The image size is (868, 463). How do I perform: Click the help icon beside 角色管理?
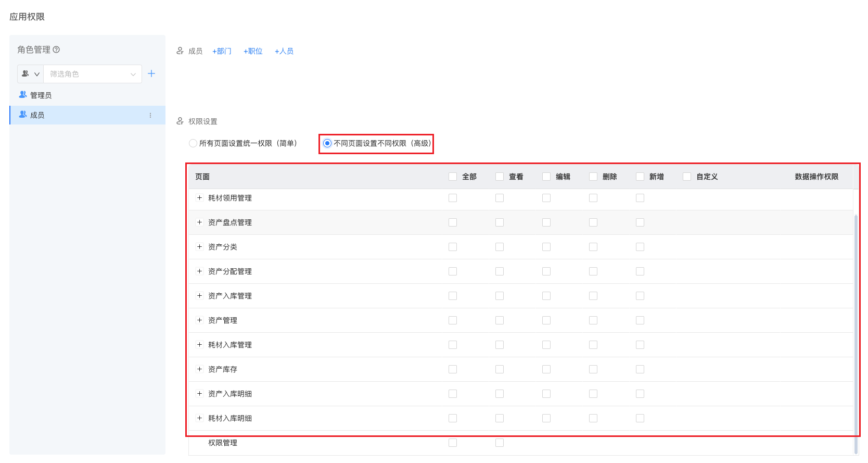pyautogui.click(x=57, y=49)
